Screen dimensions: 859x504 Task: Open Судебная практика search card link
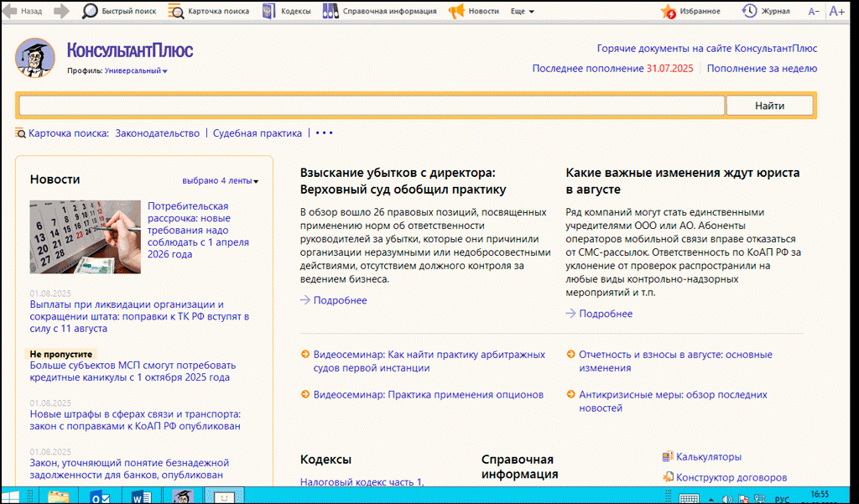(258, 133)
